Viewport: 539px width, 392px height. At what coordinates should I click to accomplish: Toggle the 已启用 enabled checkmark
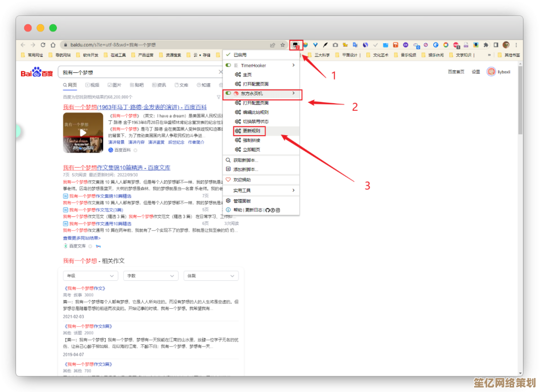click(228, 55)
